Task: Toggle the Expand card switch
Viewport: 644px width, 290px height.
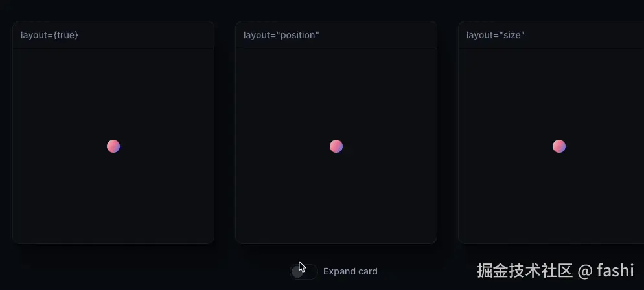Action: [303, 271]
